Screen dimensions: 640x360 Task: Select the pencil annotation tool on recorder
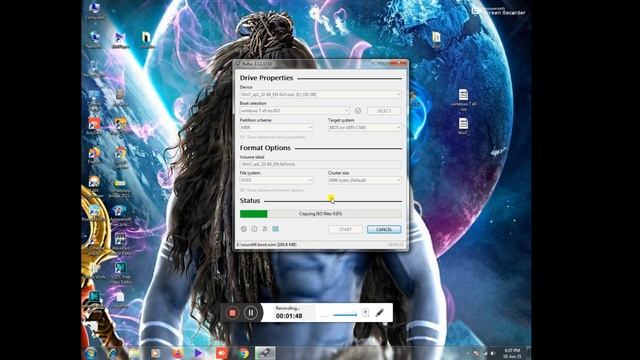pos(380,313)
